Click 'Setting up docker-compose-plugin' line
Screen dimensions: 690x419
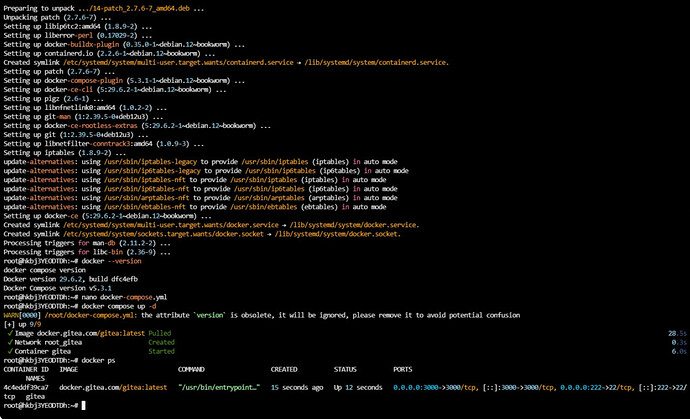124,81
